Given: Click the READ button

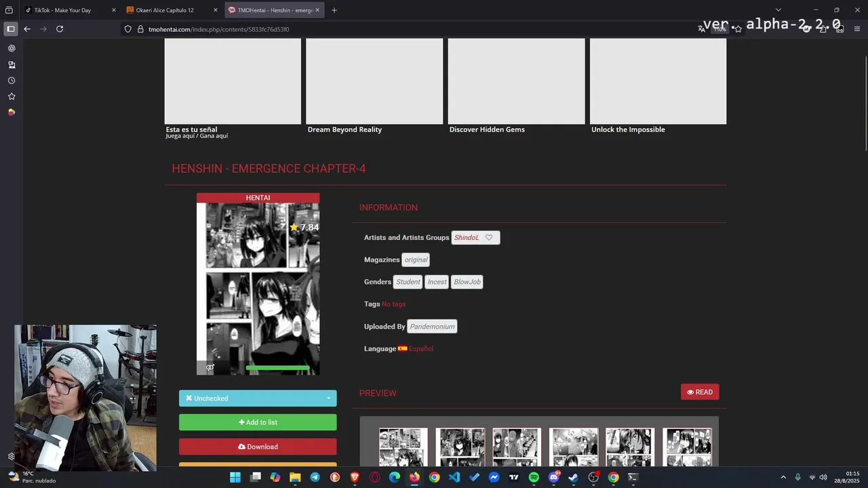Looking at the screenshot, I should tap(700, 392).
